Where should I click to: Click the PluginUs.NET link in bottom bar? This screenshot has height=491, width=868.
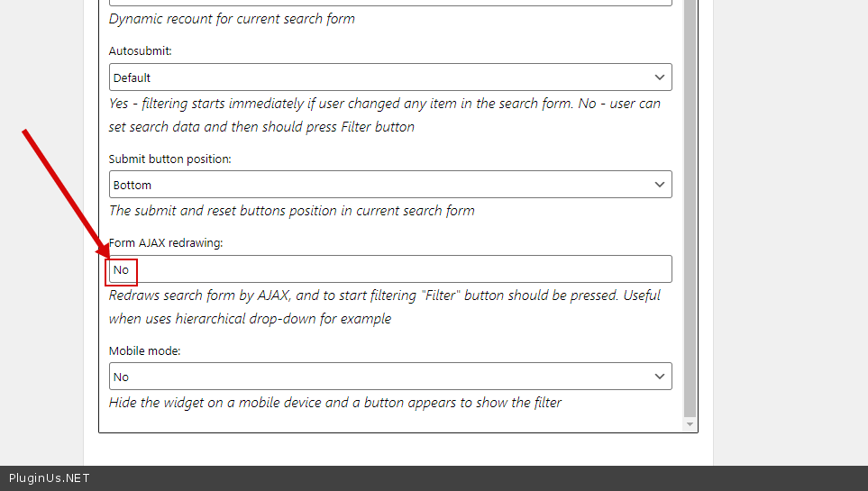pos(50,478)
